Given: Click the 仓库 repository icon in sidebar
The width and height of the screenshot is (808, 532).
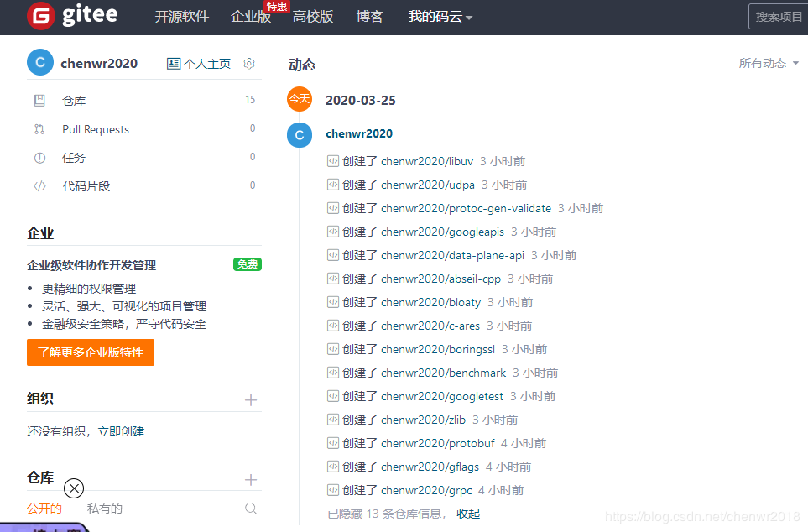Looking at the screenshot, I should (39, 100).
